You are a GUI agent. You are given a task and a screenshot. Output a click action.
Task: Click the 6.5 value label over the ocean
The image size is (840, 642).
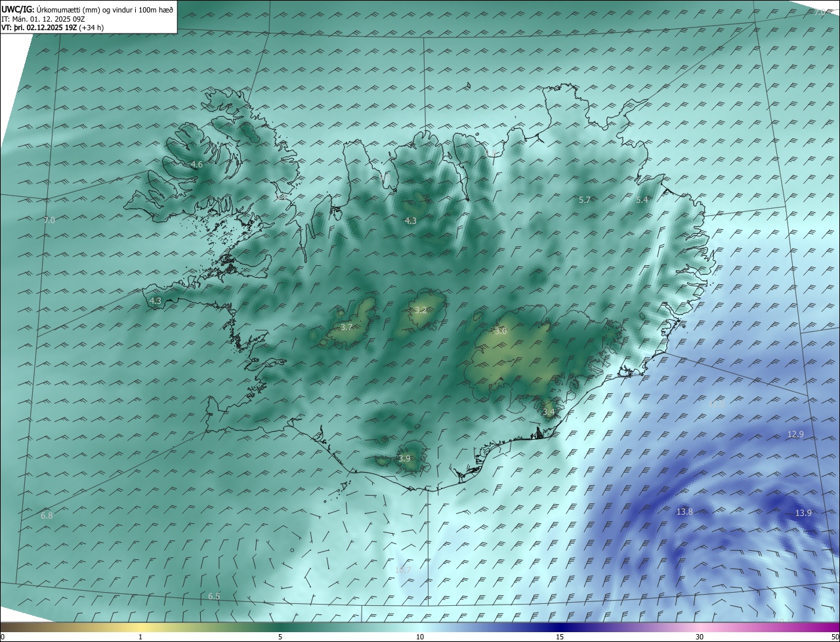click(x=214, y=596)
